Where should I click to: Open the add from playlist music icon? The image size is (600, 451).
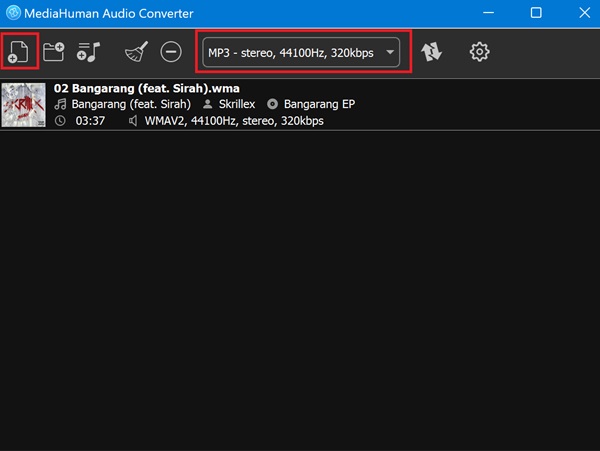click(x=88, y=52)
